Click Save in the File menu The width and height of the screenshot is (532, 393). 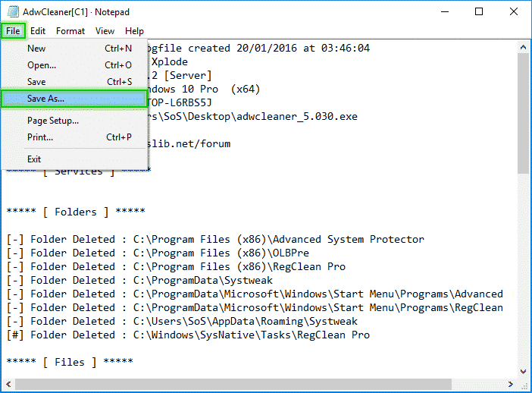[36, 82]
